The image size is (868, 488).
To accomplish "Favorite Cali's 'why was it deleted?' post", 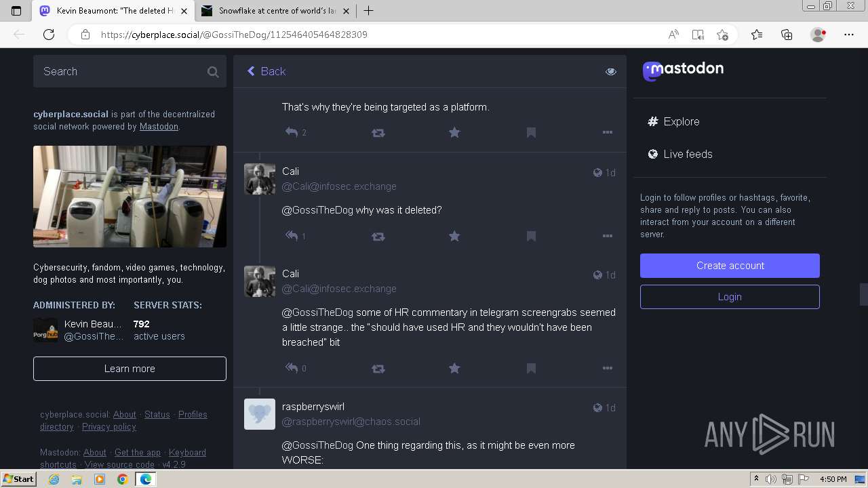I will tap(454, 236).
